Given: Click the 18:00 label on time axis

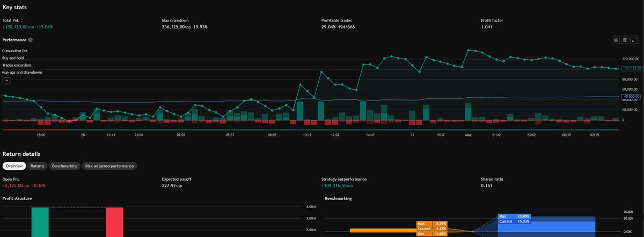Looking at the screenshot, I should (x=40, y=135).
